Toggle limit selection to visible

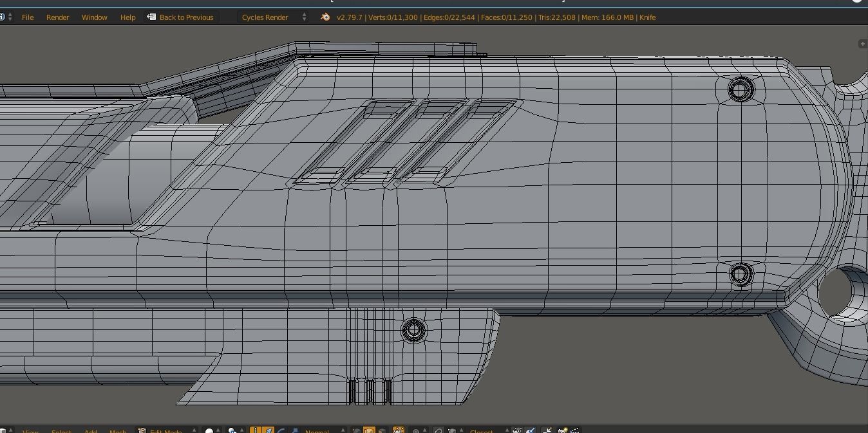(x=398, y=430)
